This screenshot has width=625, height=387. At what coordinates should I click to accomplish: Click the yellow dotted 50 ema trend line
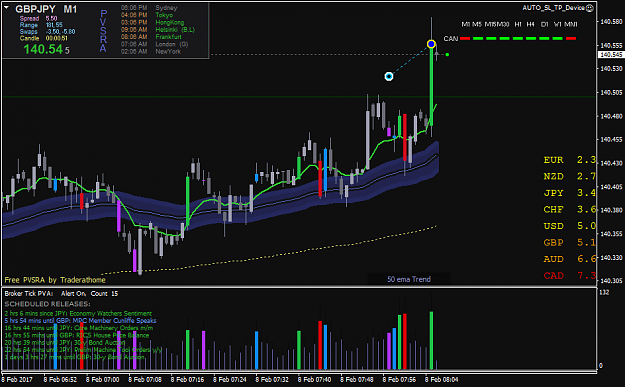tap(268, 257)
